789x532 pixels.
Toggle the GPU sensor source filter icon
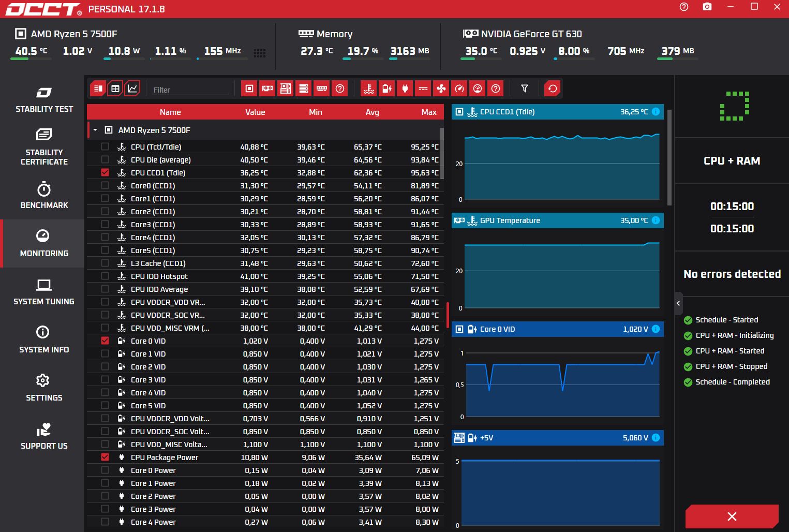click(x=267, y=88)
